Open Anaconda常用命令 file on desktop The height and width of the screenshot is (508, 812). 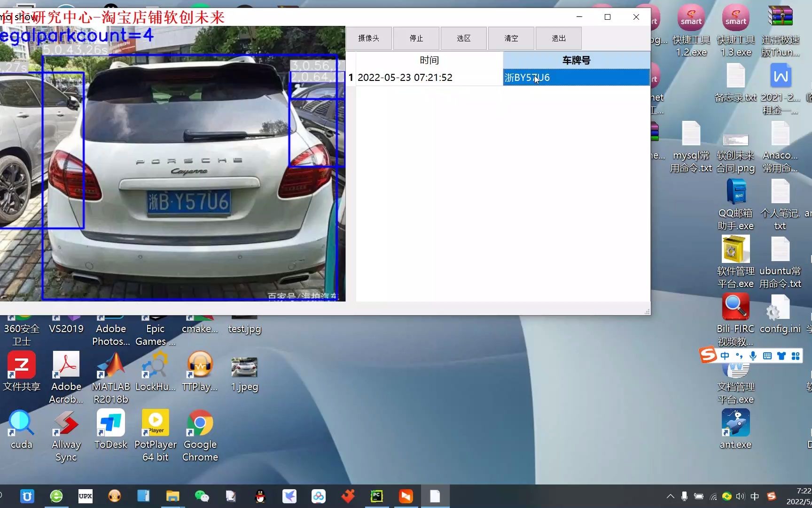[780, 147]
